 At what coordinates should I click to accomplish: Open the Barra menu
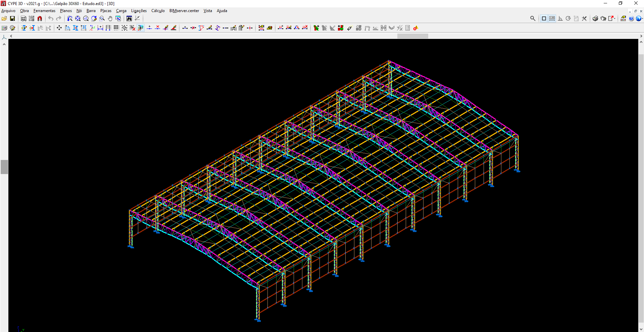[91, 11]
